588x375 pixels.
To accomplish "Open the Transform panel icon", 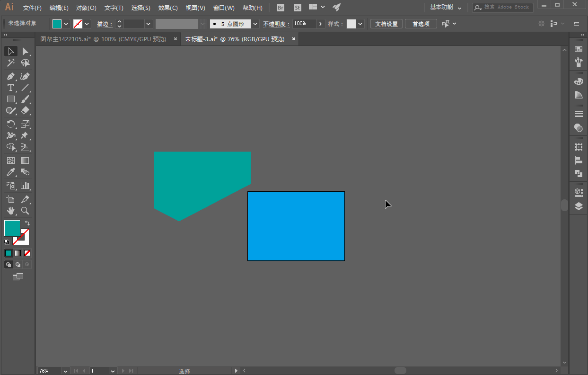I will pyautogui.click(x=578, y=147).
